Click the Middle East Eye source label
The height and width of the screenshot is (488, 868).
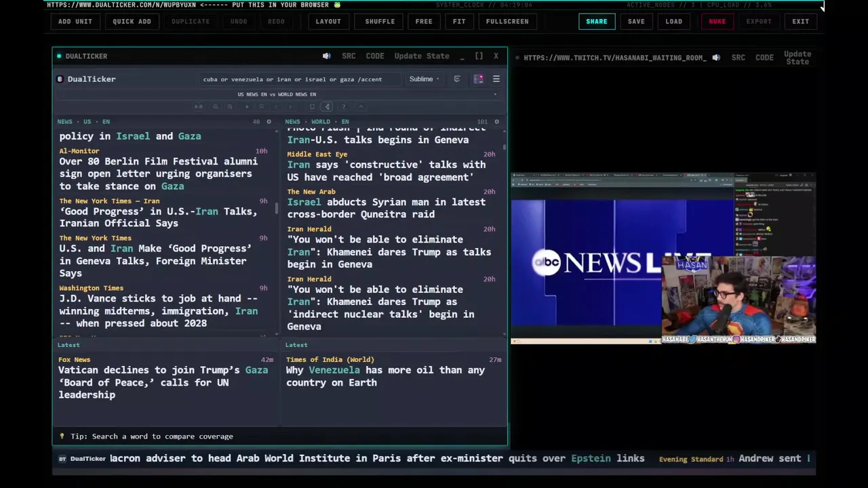pos(317,155)
